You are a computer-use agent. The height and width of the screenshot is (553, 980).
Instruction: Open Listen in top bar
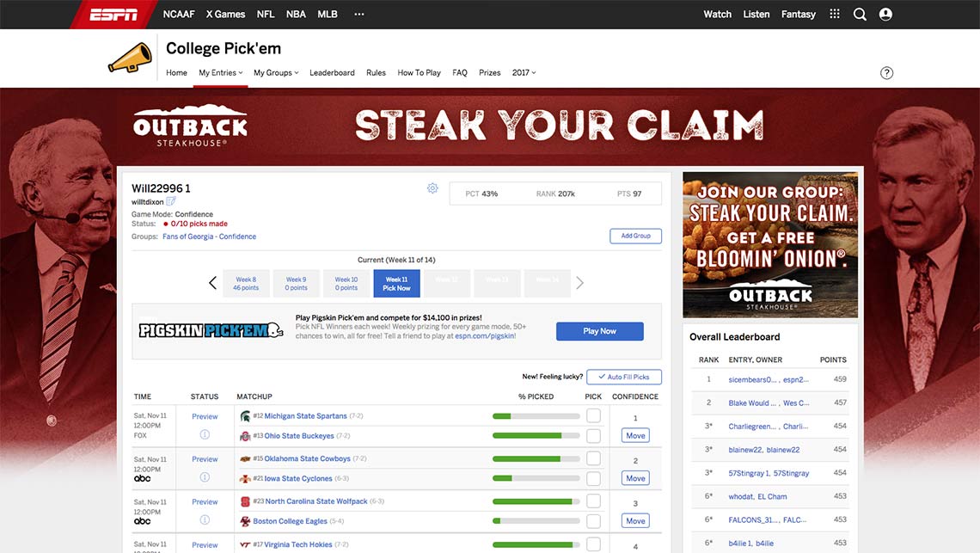[x=756, y=14]
